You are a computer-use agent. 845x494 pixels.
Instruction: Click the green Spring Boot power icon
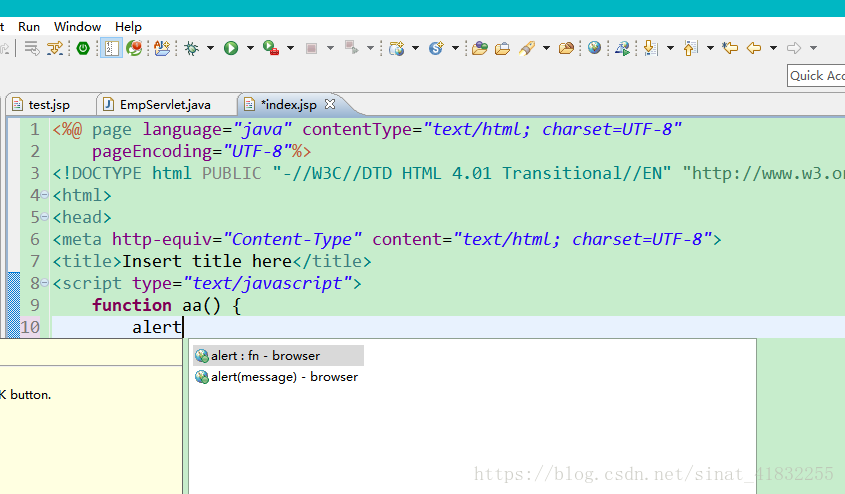coord(83,48)
